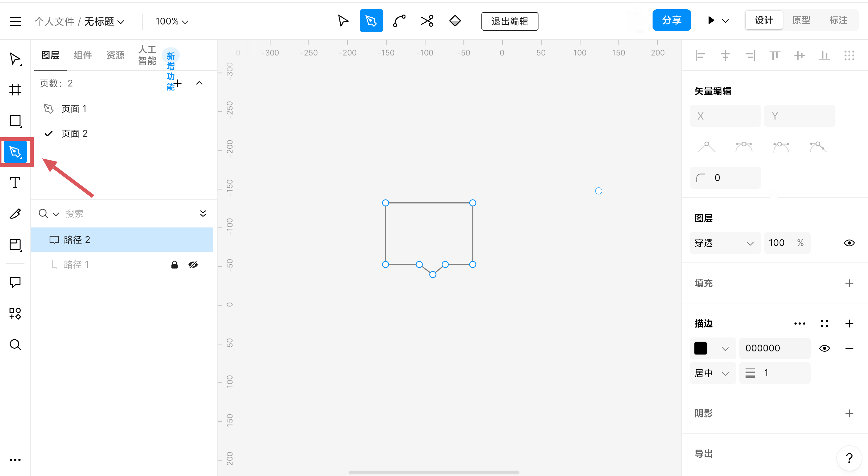Set anchor to straight corner type
The width and height of the screenshot is (868, 476).
[706, 147]
